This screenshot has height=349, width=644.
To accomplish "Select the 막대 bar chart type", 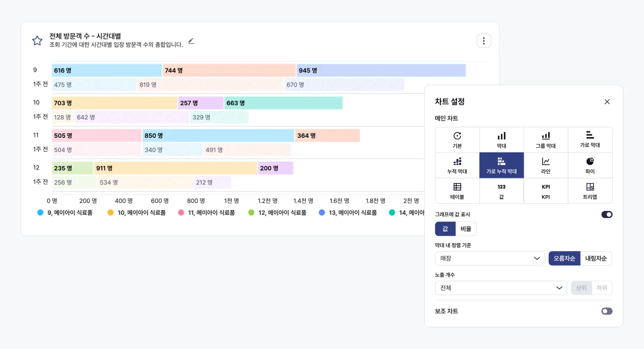I will coord(501,140).
